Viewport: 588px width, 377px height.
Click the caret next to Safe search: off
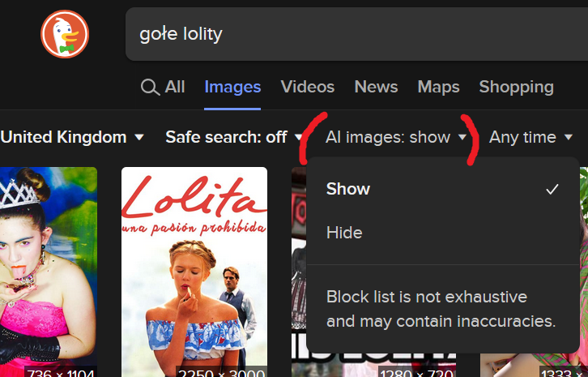pyautogui.click(x=298, y=138)
